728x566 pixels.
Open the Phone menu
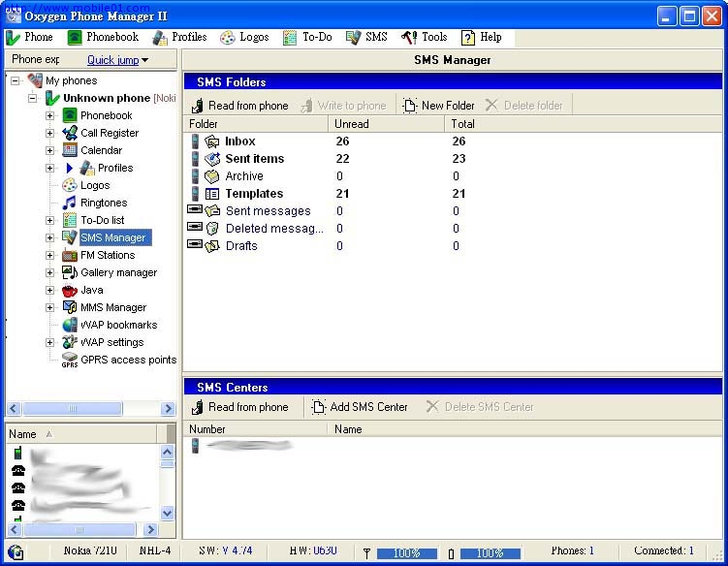(x=29, y=37)
